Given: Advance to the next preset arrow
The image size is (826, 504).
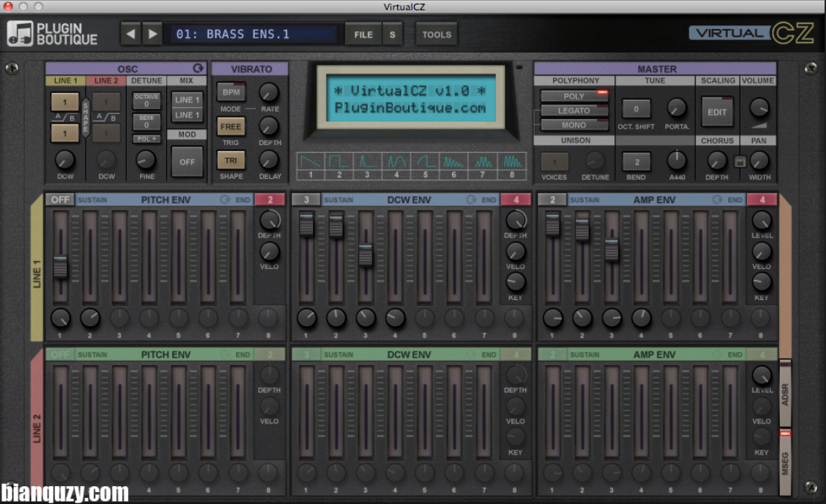Looking at the screenshot, I should (152, 34).
